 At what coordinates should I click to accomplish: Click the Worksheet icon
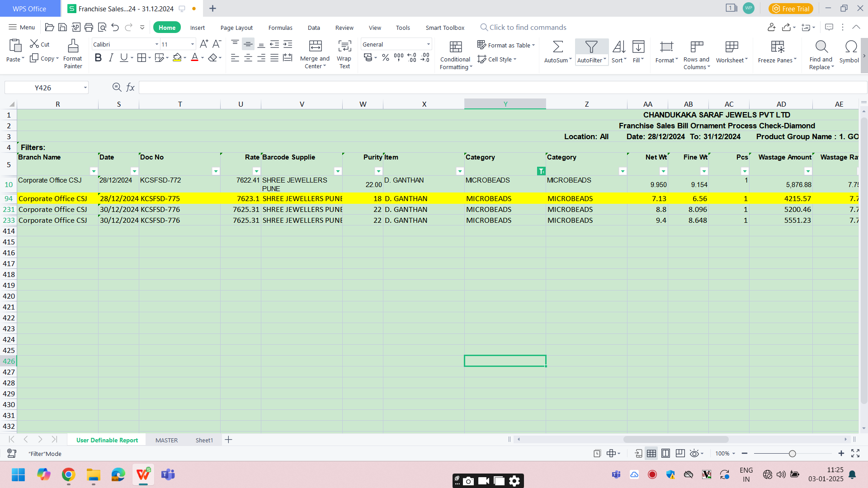coord(731,47)
